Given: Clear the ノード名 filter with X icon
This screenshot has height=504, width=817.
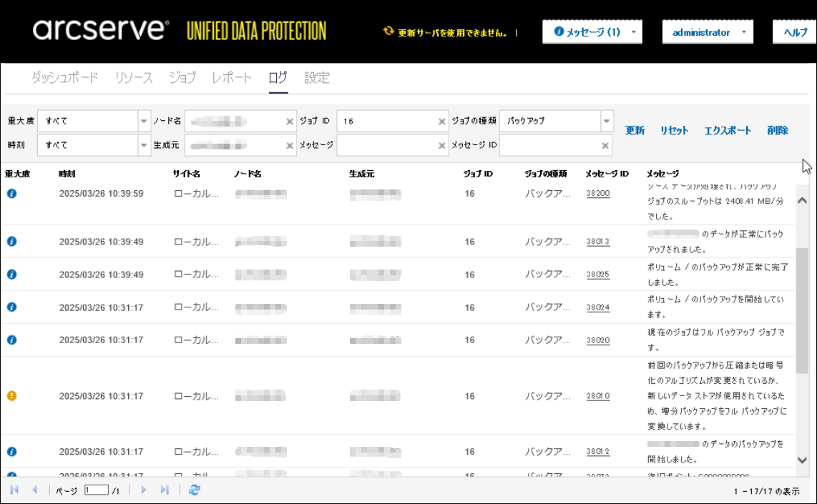Looking at the screenshot, I should coord(290,122).
